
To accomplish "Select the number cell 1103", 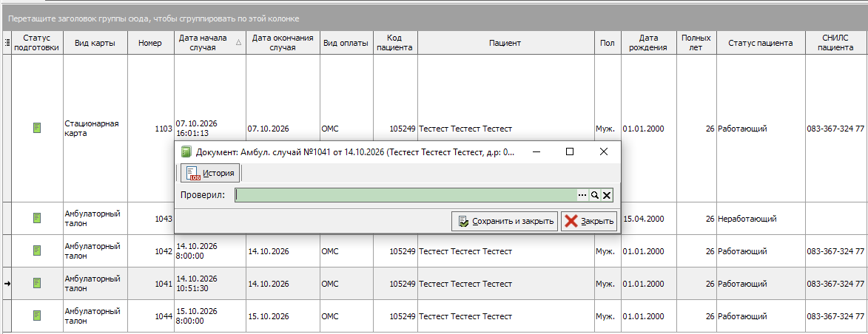I will (150, 129).
